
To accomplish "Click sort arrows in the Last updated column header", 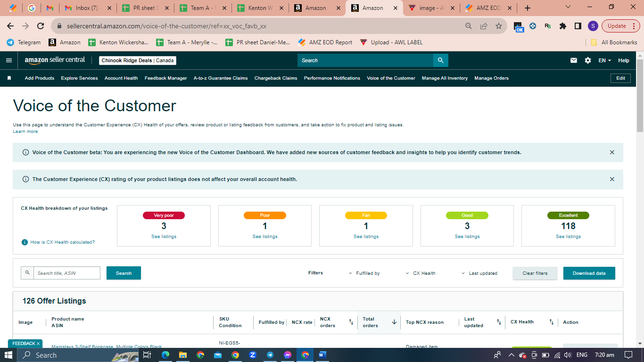I will pos(499,322).
